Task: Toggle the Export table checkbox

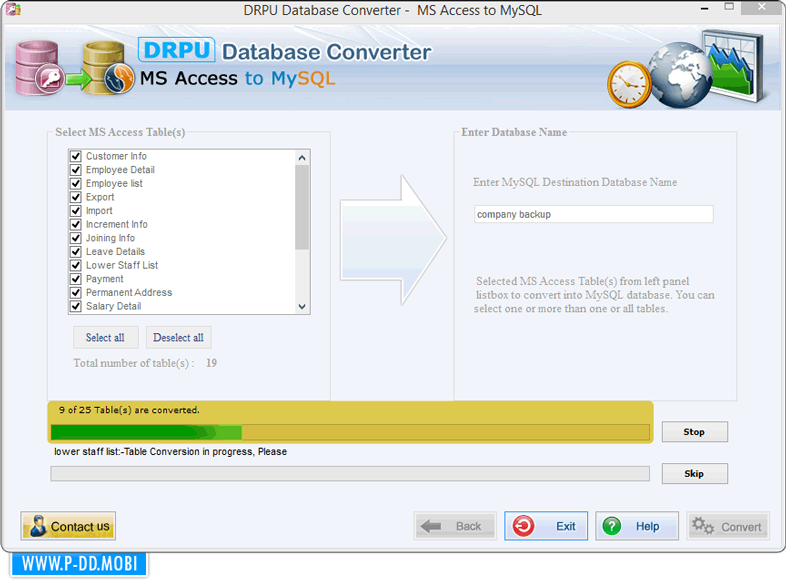Action: tap(76, 197)
